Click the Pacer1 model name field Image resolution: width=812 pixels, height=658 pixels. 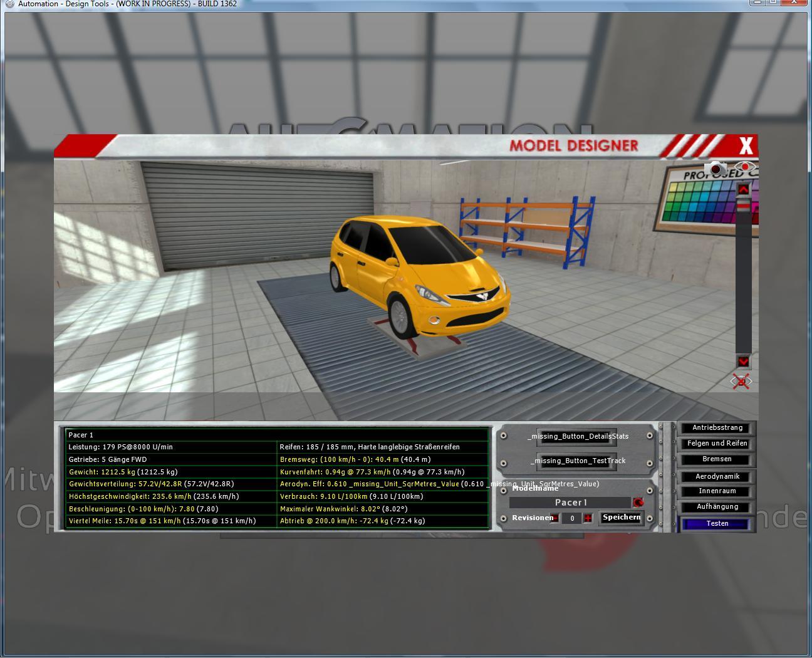coord(570,503)
